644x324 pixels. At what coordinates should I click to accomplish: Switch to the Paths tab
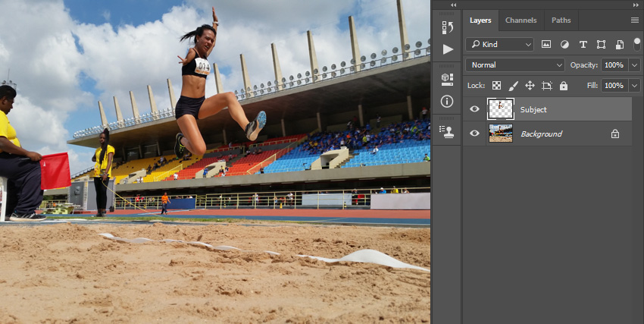(x=561, y=20)
